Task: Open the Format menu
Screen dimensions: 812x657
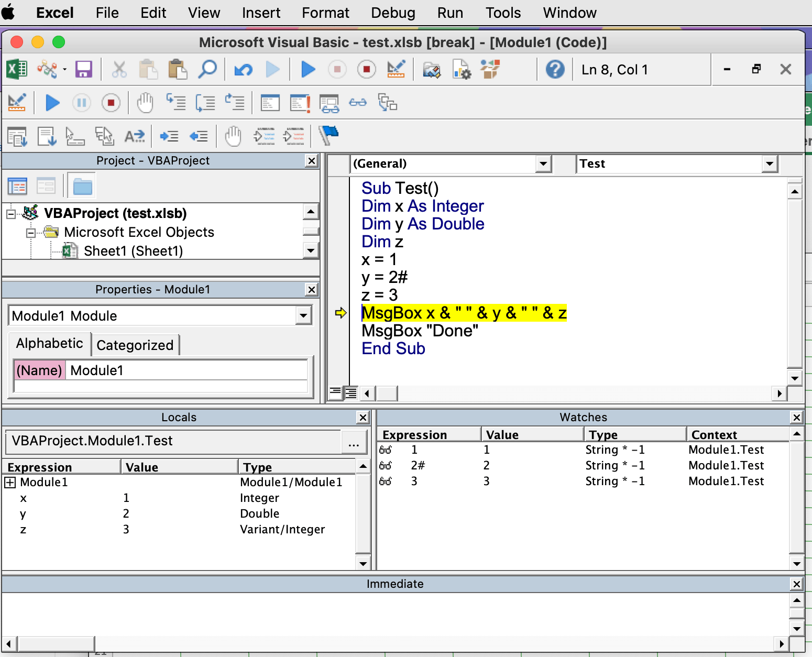Action: coord(325,13)
